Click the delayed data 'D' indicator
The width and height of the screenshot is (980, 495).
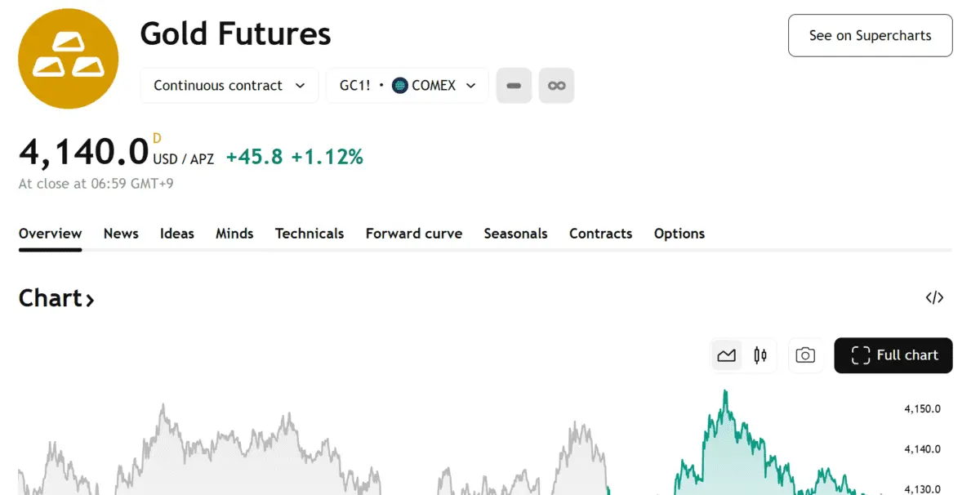pyautogui.click(x=158, y=137)
